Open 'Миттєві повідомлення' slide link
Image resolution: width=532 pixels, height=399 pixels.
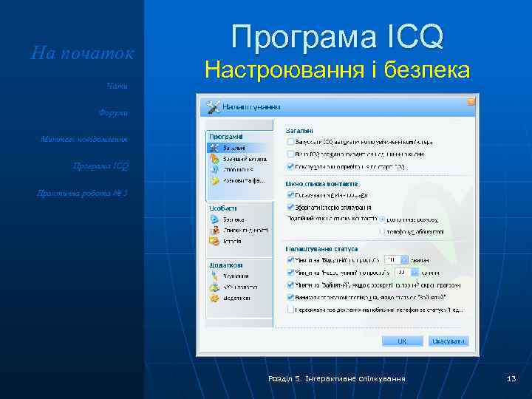(x=83, y=139)
